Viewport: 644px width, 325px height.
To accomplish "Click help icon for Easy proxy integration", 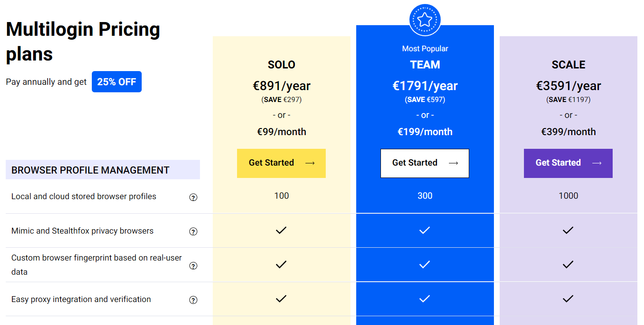I will tap(193, 300).
